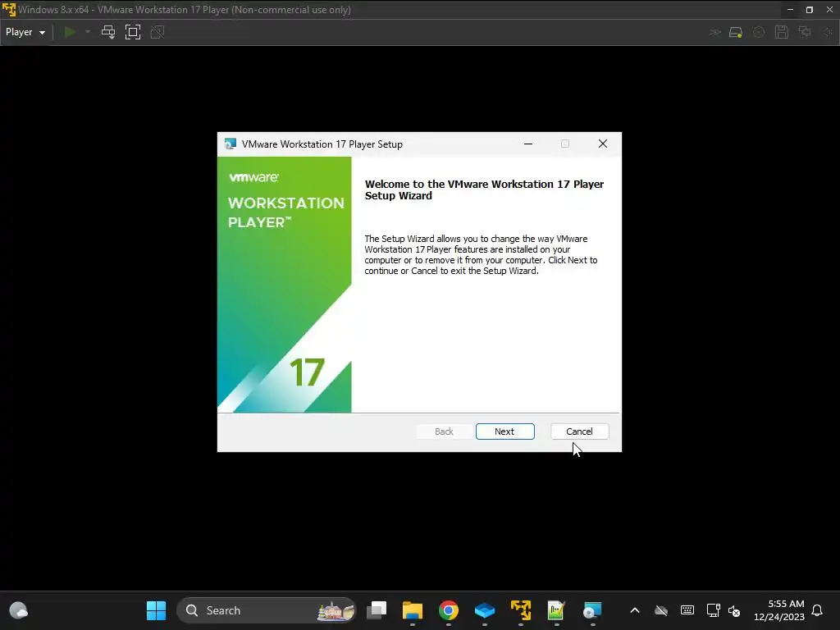Click the touch keyboard tray icon
The image size is (840, 630).
click(687, 610)
